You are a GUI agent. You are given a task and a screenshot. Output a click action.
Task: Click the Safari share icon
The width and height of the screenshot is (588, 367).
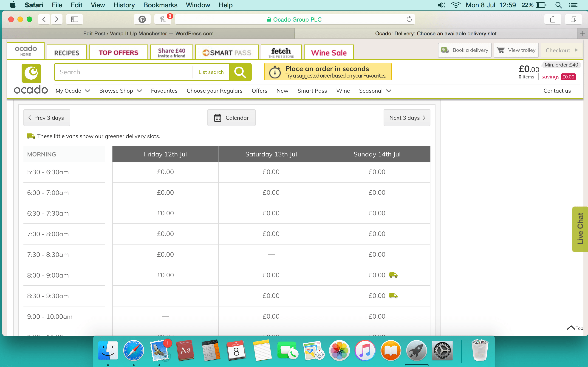point(553,19)
